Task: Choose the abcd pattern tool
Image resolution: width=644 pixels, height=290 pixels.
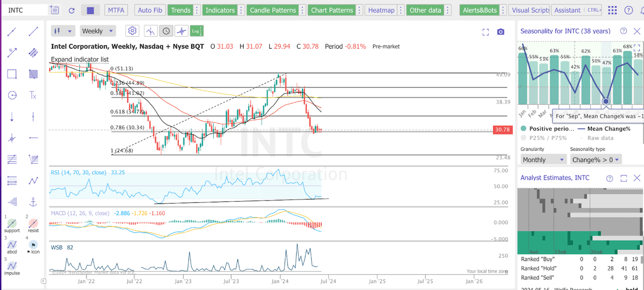Action: 12,246
